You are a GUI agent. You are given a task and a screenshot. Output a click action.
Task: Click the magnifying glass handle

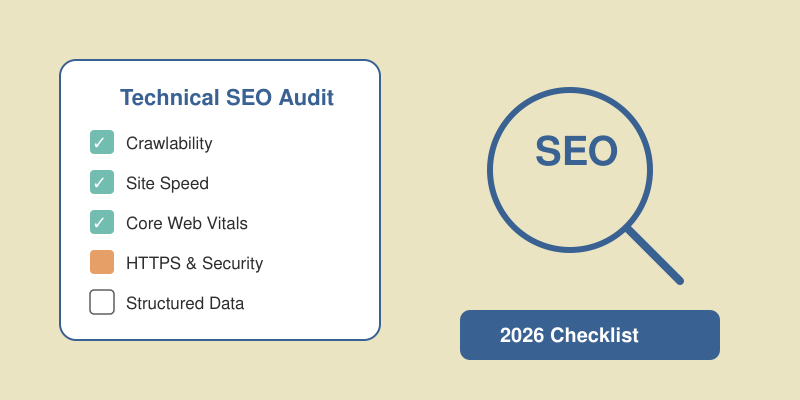pyautogui.click(x=655, y=256)
